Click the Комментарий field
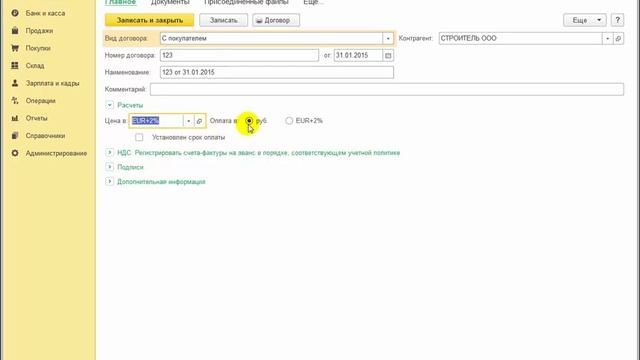Image resolution: width=640 pixels, height=360 pixels. pos(387,89)
